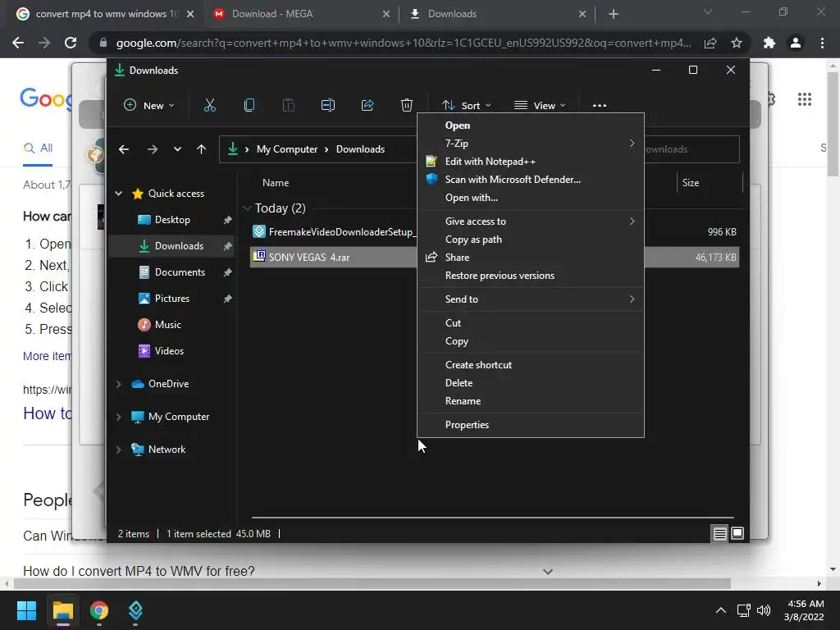Viewport: 840px width, 630px height.
Task: Select Desktop in Quick access
Action: tap(172, 220)
